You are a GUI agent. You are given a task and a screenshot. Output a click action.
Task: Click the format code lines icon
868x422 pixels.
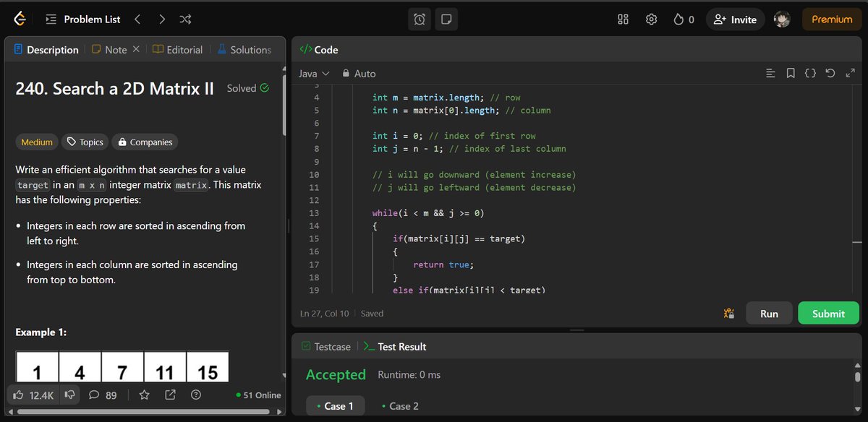click(770, 74)
